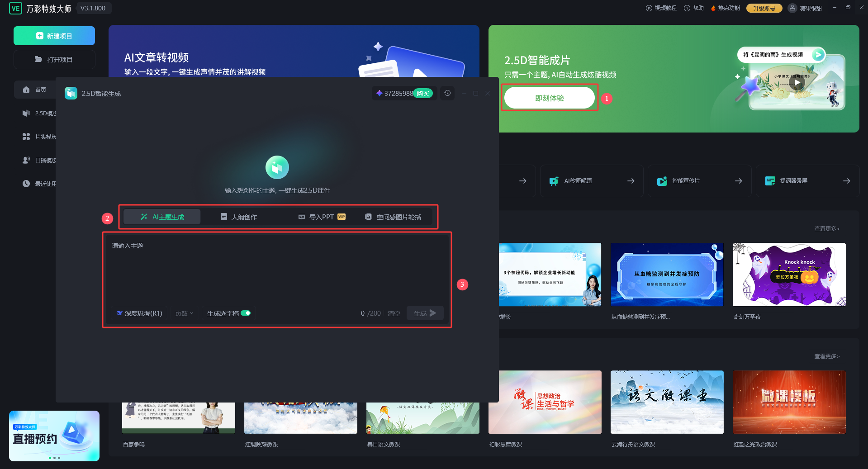Open the 糖果很甜 user avatar

792,8
